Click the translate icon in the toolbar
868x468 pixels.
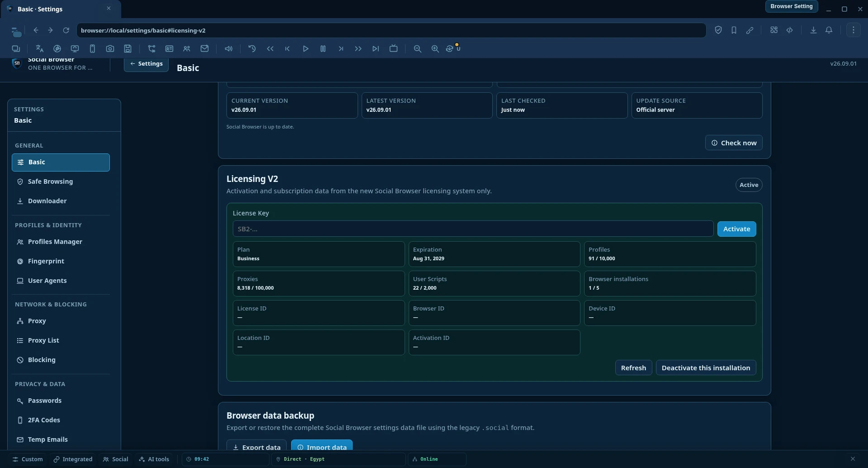(40, 48)
